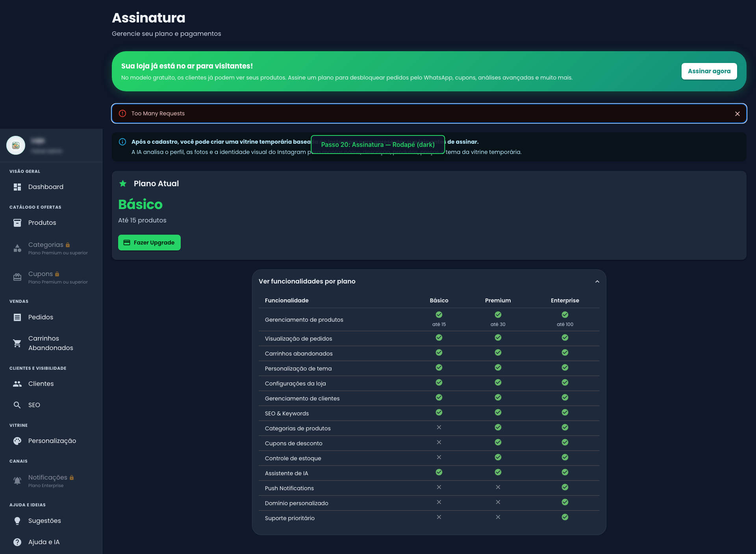Click the Pedidos receipt icon
Viewport: 756px width, 554px height.
(17, 317)
